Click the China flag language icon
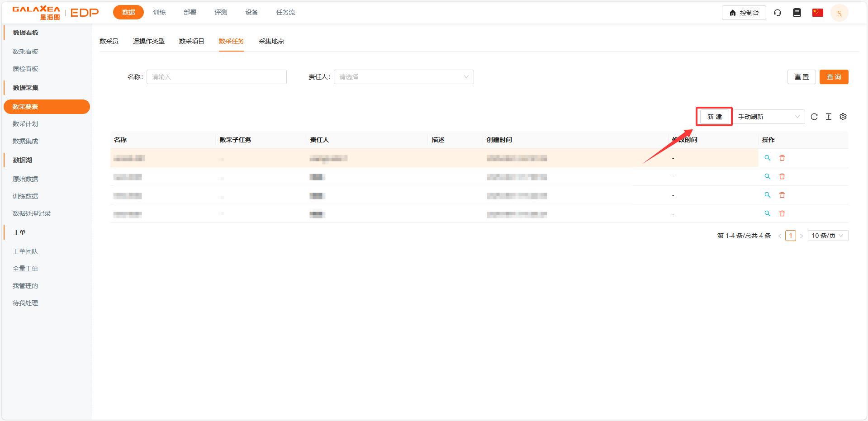The width and height of the screenshot is (868, 421). click(817, 13)
